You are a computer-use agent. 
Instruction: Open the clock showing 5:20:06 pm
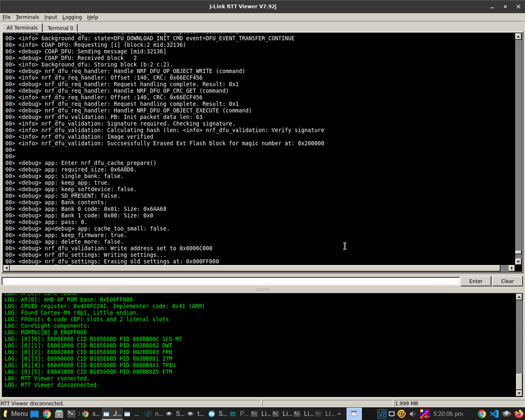click(x=448, y=414)
